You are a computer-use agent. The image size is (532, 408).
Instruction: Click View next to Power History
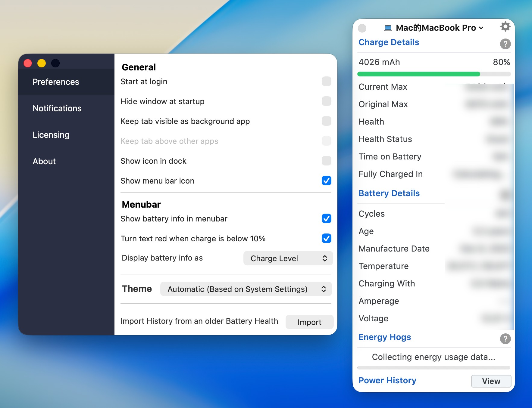(491, 381)
